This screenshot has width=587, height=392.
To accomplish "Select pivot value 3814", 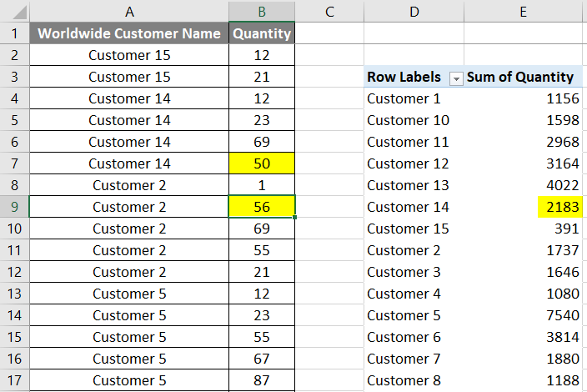I will [x=524, y=337].
